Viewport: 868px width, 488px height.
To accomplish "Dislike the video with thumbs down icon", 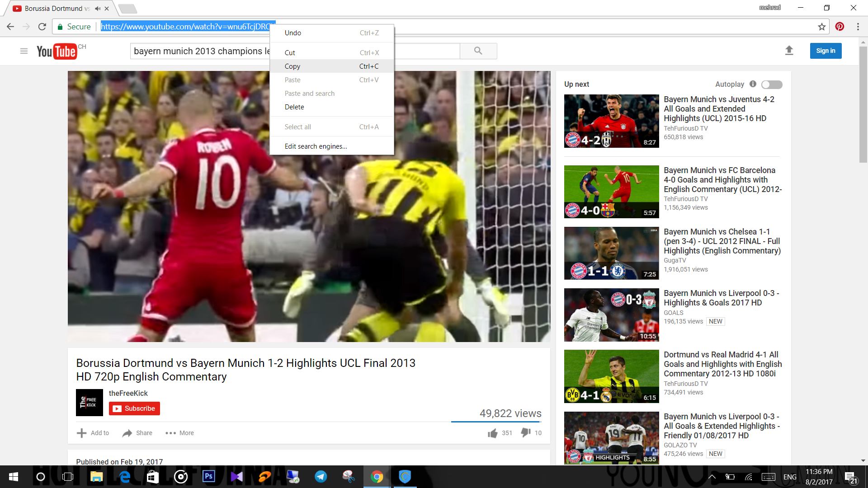I will (525, 432).
